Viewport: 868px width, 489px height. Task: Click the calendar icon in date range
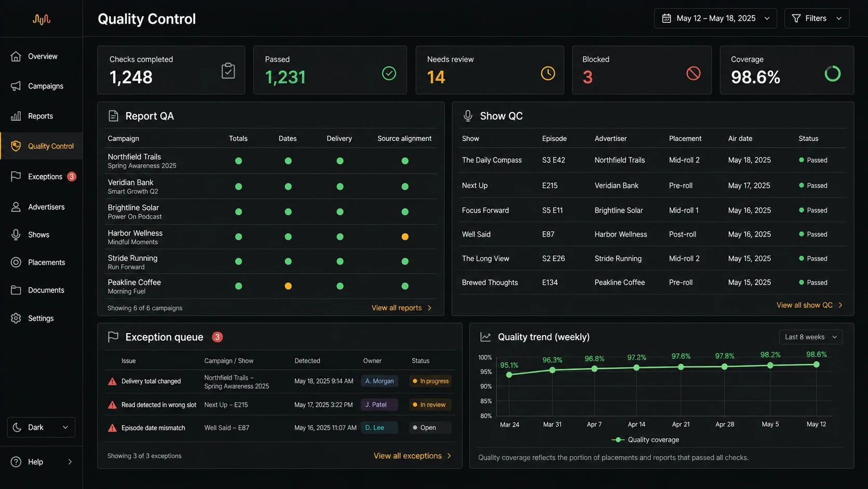coord(667,18)
